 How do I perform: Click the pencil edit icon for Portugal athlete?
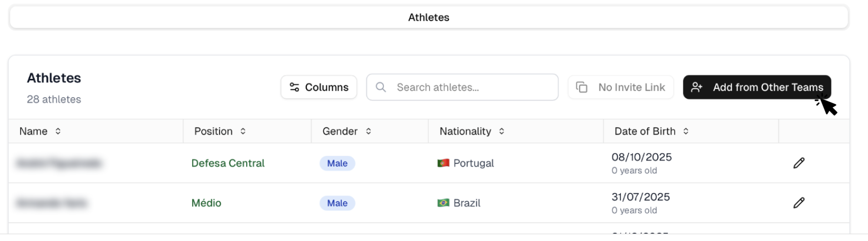coord(799,163)
